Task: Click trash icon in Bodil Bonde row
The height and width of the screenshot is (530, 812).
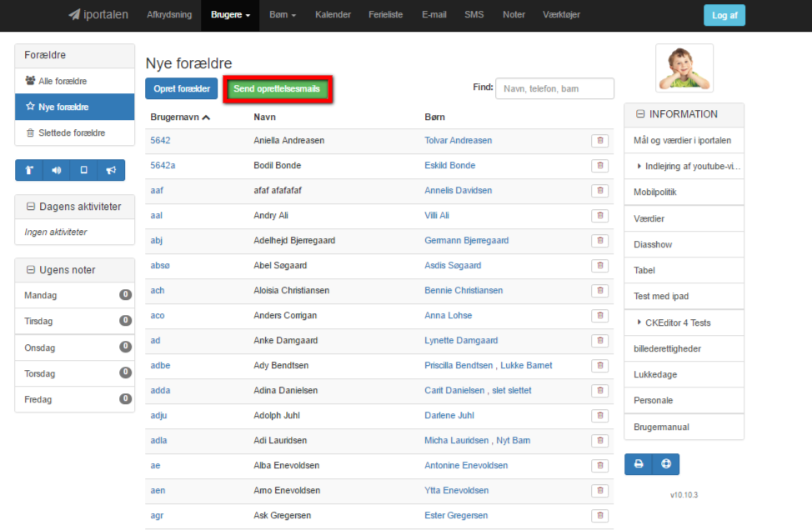Action: click(599, 166)
